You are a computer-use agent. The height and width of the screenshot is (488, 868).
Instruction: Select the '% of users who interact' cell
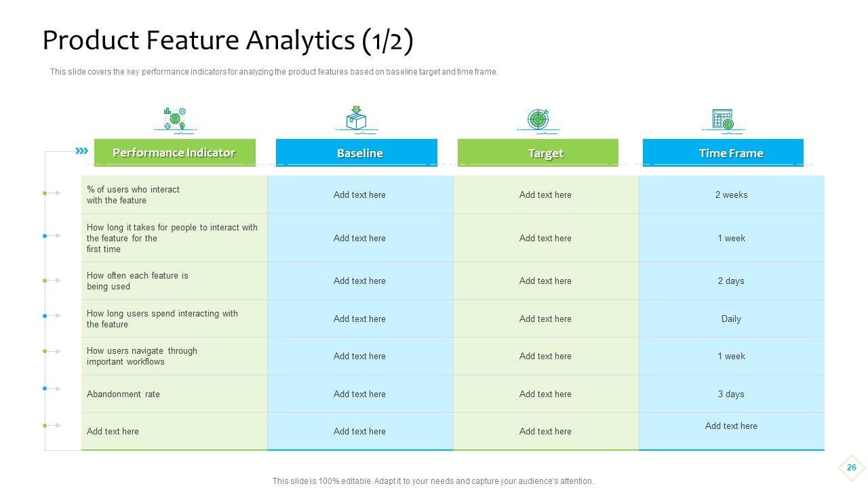coord(133,195)
